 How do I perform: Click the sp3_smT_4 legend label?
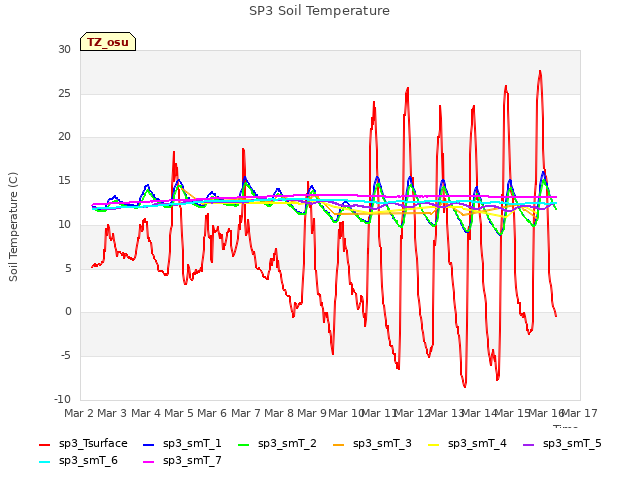477,444
